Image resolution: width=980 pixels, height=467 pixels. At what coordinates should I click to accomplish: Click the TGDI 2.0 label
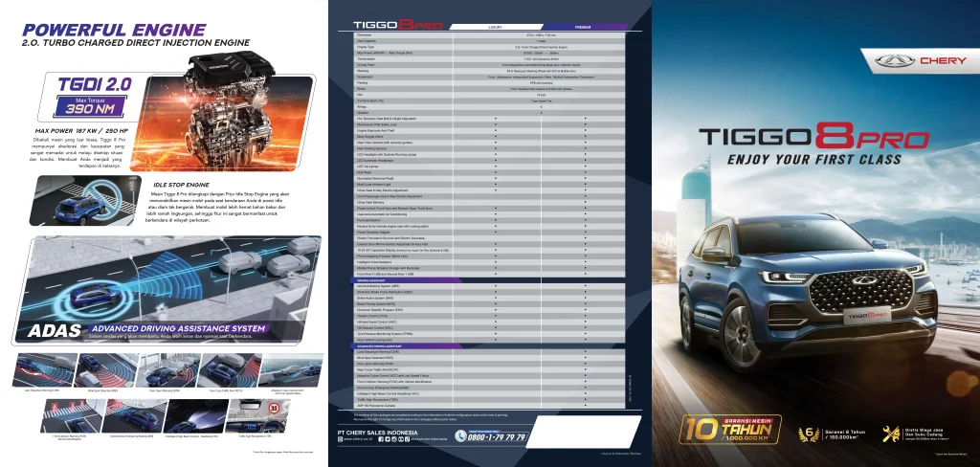tap(94, 84)
